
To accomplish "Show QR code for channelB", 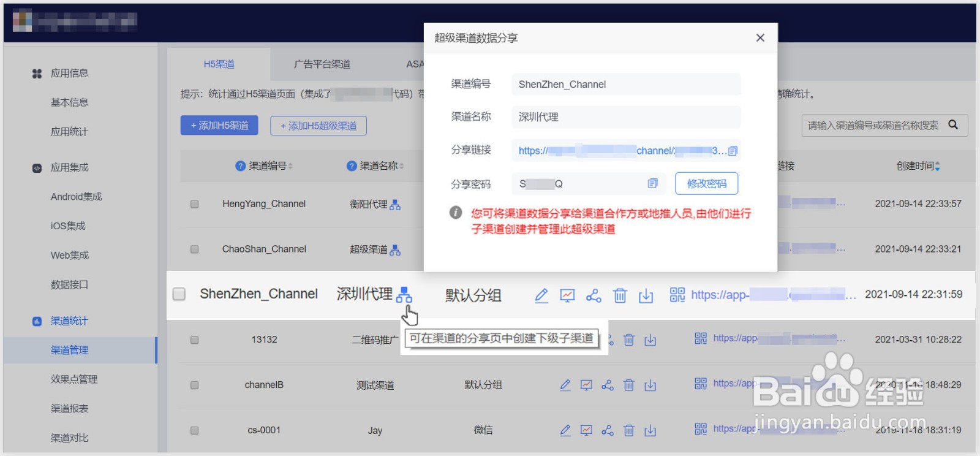I will [x=701, y=384].
